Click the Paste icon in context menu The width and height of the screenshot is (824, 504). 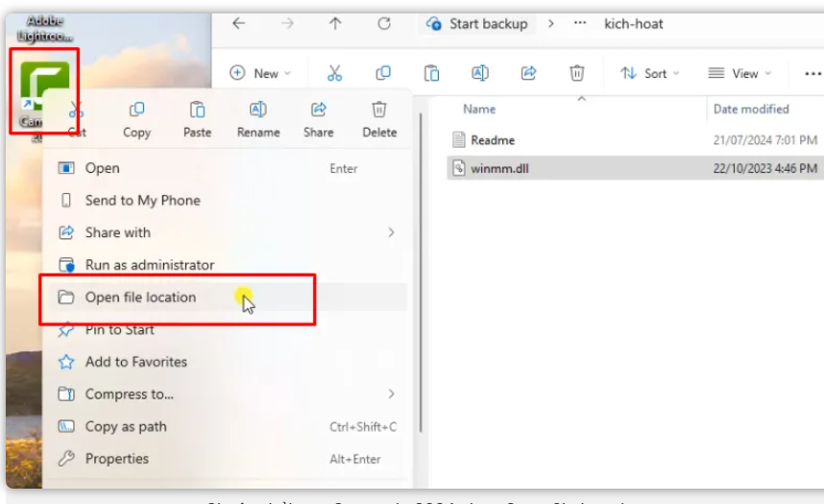click(197, 109)
